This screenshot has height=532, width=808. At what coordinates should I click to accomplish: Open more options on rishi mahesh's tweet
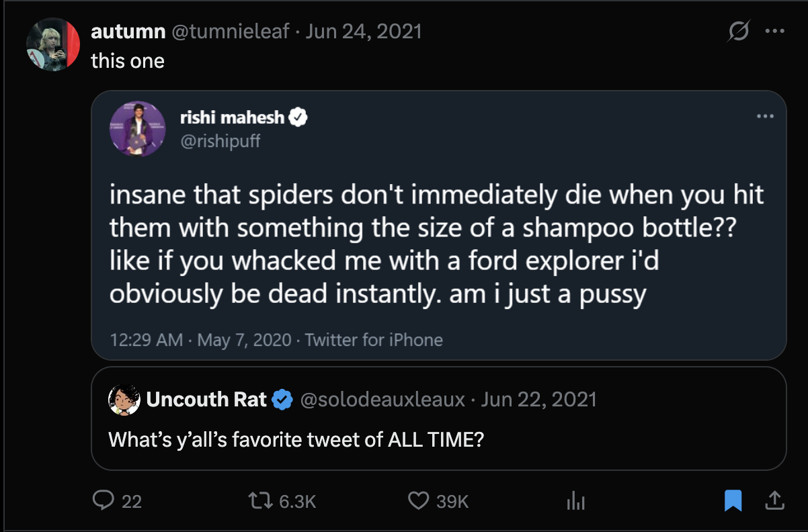click(x=765, y=116)
